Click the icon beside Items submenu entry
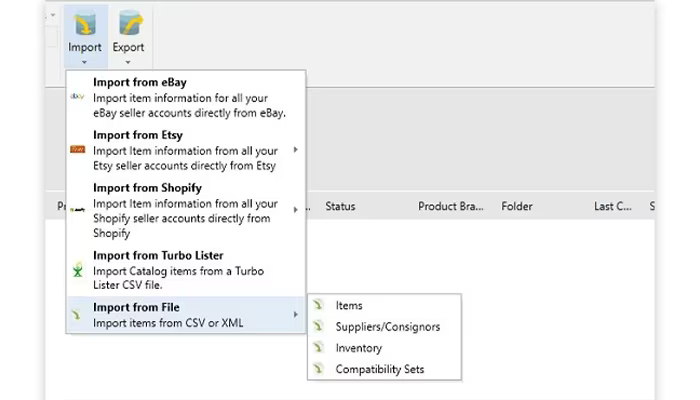700x400 pixels. coord(318,305)
